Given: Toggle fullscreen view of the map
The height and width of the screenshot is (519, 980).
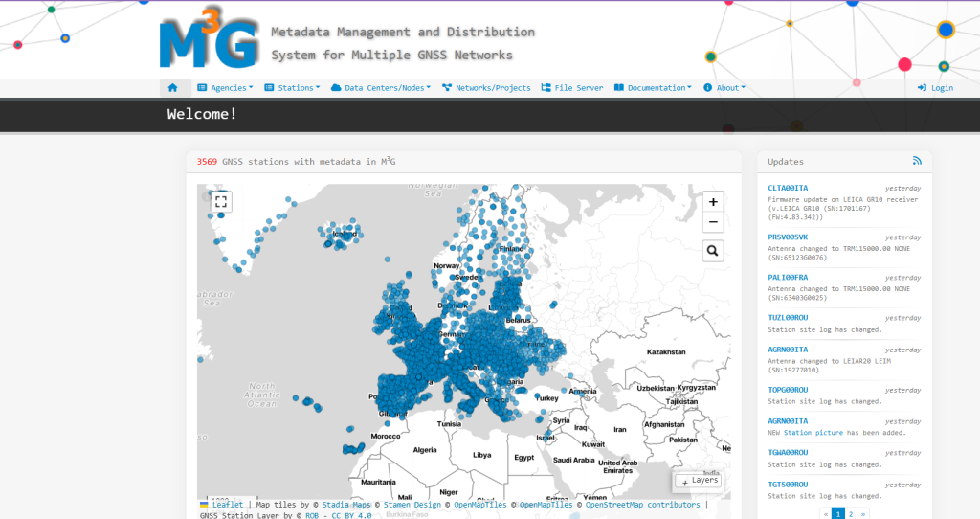Looking at the screenshot, I should point(221,201).
